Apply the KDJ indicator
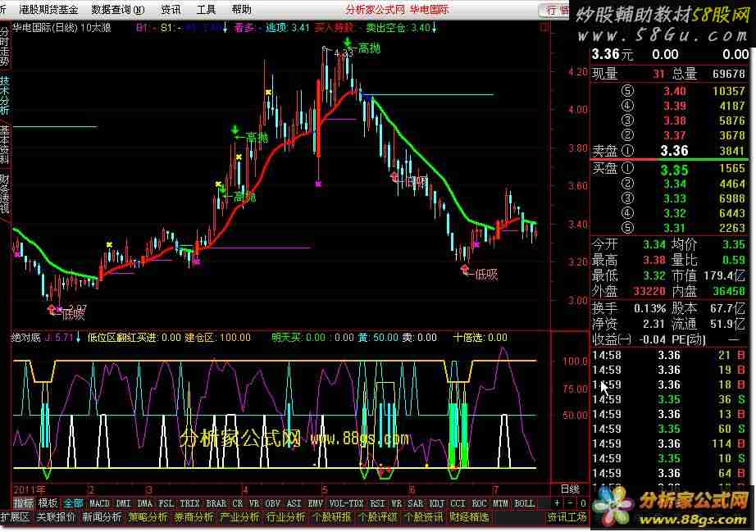The image size is (756, 532). click(437, 503)
